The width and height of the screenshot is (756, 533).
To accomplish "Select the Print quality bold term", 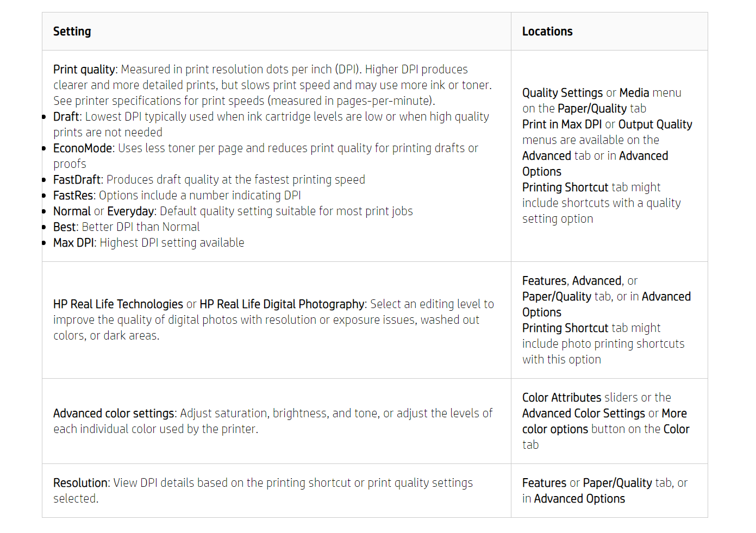I will [x=84, y=70].
